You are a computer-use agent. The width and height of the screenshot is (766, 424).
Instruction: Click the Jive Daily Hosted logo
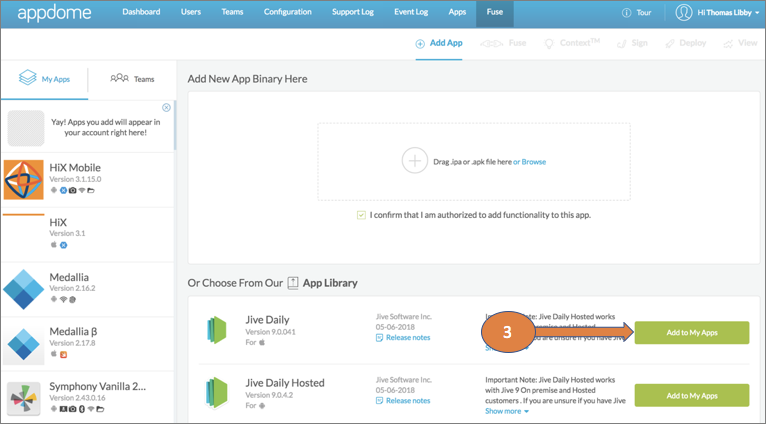[217, 393]
